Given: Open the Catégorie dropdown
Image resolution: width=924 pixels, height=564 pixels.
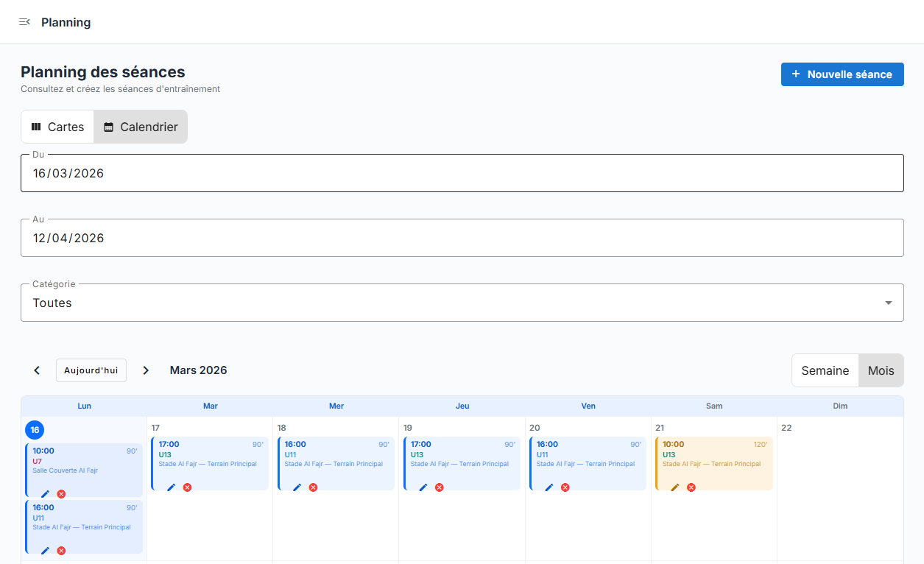Looking at the screenshot, I should coord(462,303).
